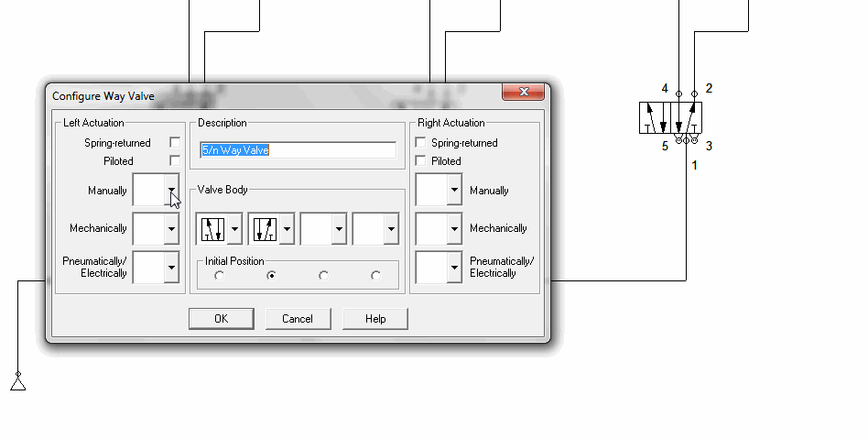Select fourth Initial Position radio button

376,276
